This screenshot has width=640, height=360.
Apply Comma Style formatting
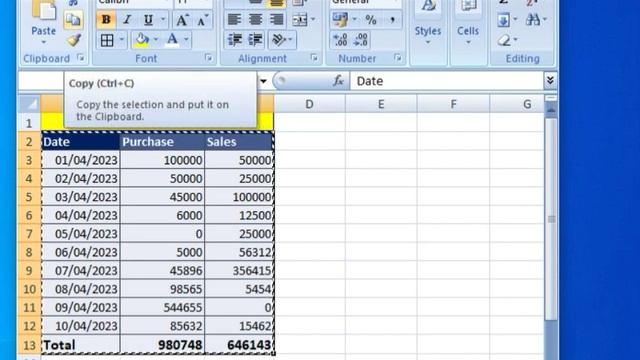[392, 20]
